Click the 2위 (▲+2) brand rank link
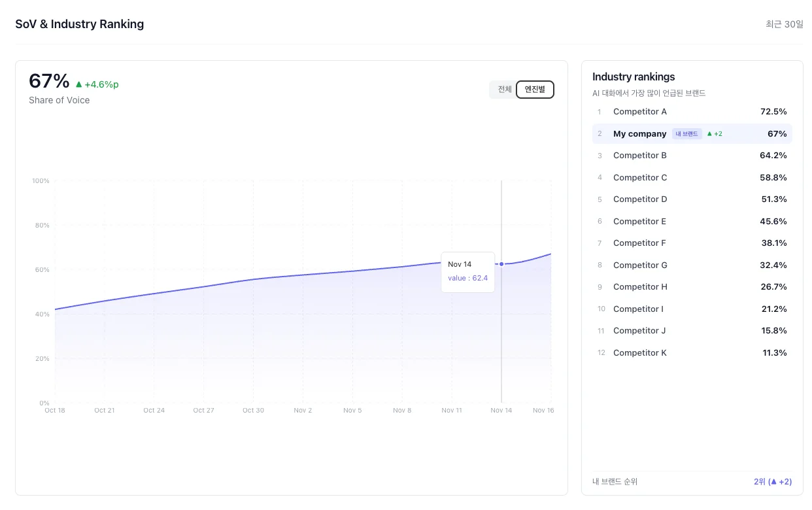Screen dimensions: 812x510 (x=772, y=482)
